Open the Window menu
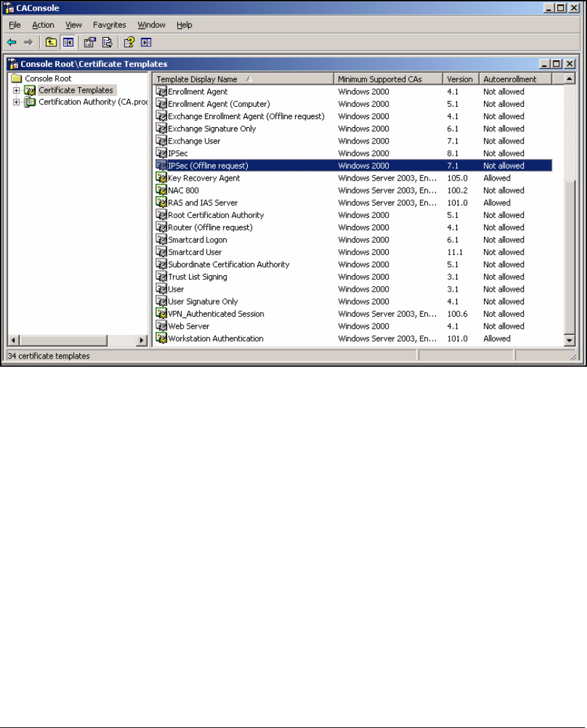 tap(151, 25)
